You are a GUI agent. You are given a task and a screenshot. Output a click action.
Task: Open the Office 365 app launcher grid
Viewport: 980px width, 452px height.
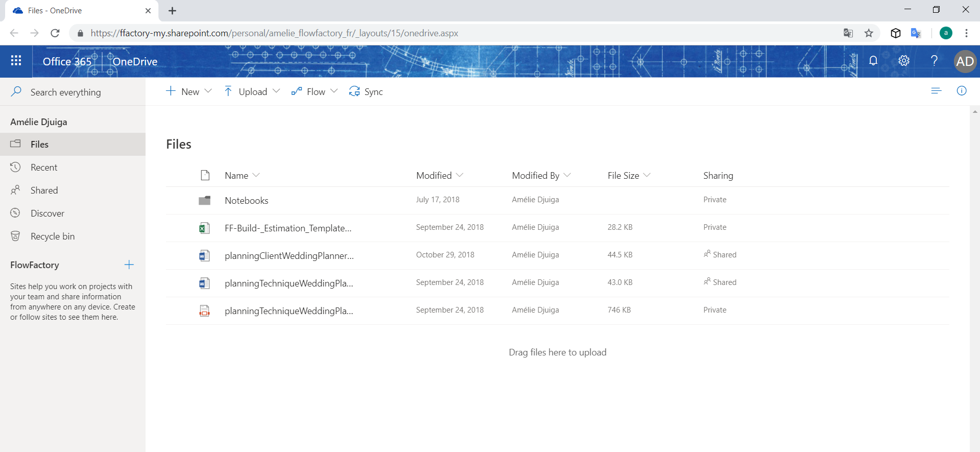pos(16,61)
